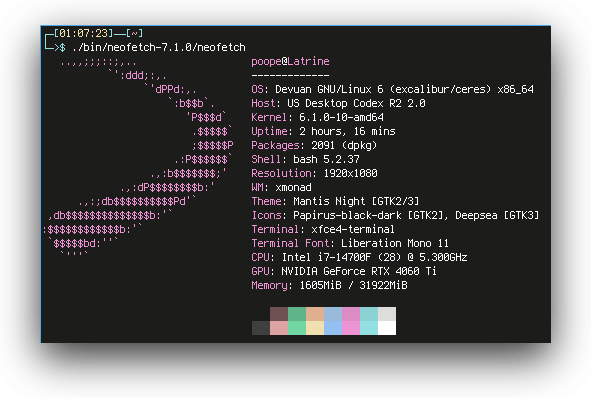Image resolution: width=591 pixels, height=398 pixels.
Task: Click the Terminal Font line Liberation Mono 11
Action: tap(350, 243)
